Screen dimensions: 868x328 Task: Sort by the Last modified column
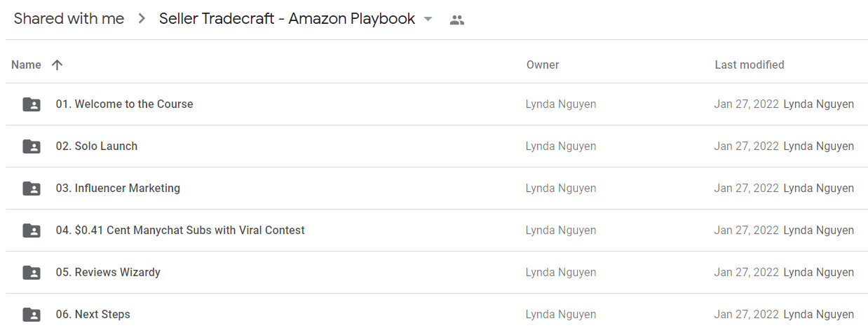[x=750, y=64]
